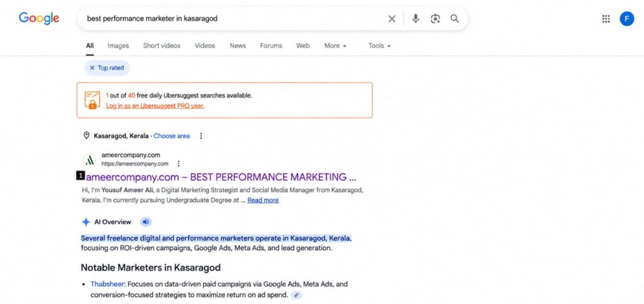This screenshot has width=644, height=304.
Task: Click the link chip icon after Thabsheer entry
Action: point(296,295)
